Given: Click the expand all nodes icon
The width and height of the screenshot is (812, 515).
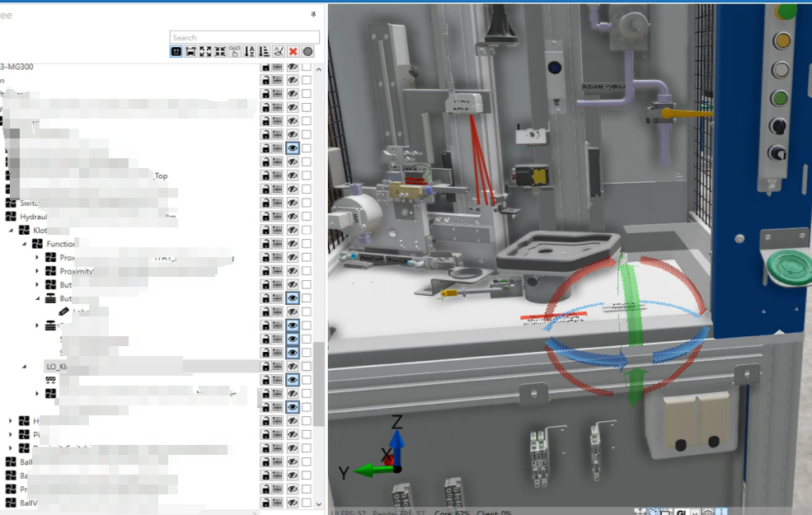Looking at the screenshot, I should [205, 51].
